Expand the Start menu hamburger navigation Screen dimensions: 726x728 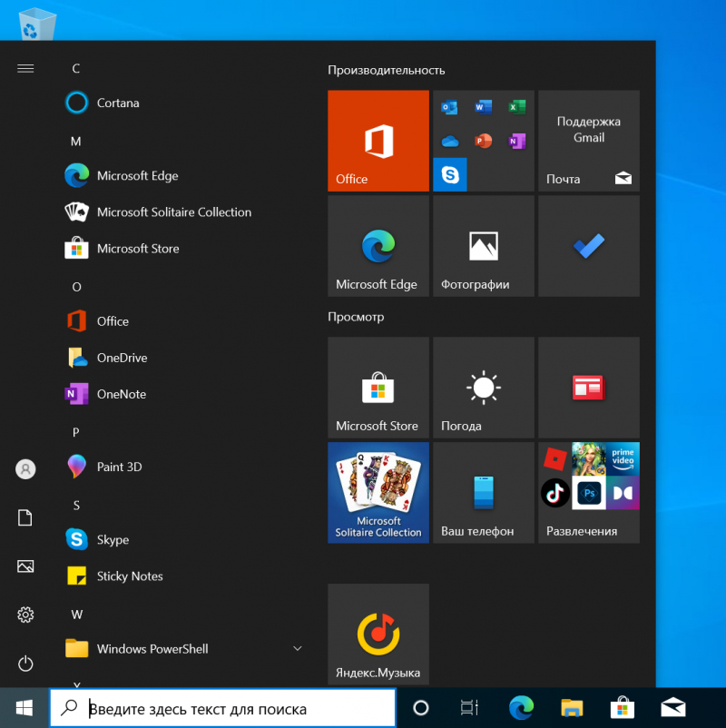pyautogui.click(x=25, y=68)
